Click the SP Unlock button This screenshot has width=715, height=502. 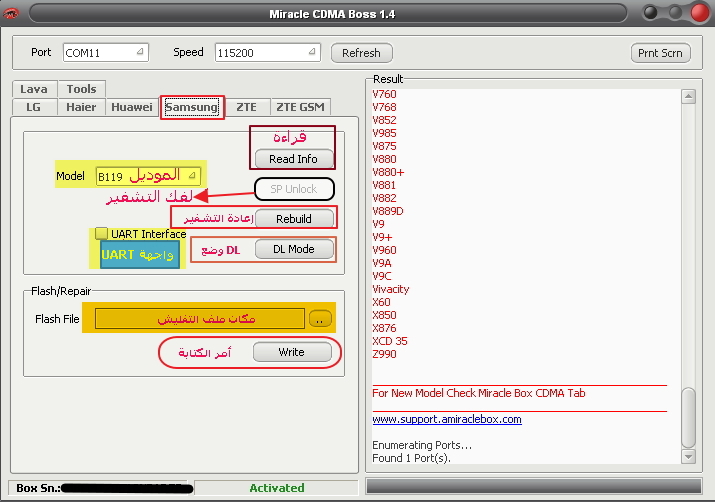(x=294, y=189)
